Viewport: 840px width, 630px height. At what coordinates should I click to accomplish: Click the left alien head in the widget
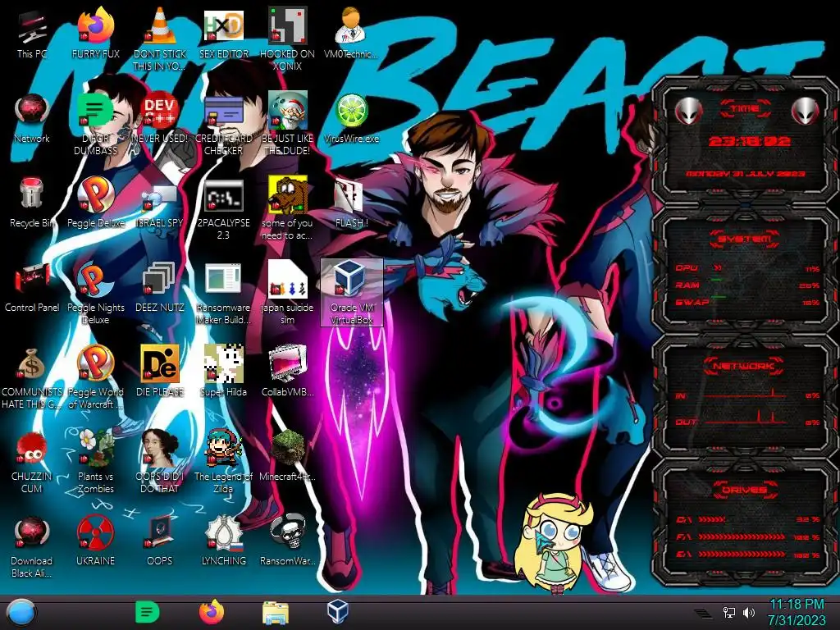689,111
